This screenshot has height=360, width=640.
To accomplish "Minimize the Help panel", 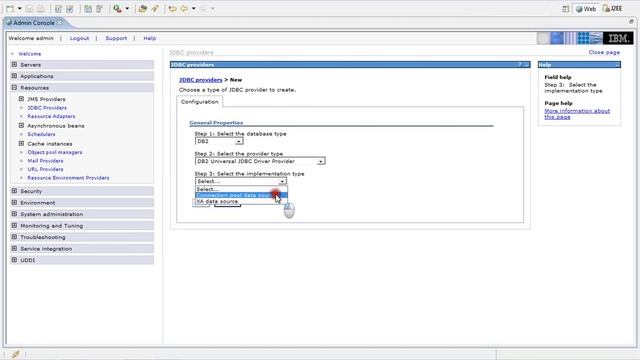I will [x=617, y=64].
